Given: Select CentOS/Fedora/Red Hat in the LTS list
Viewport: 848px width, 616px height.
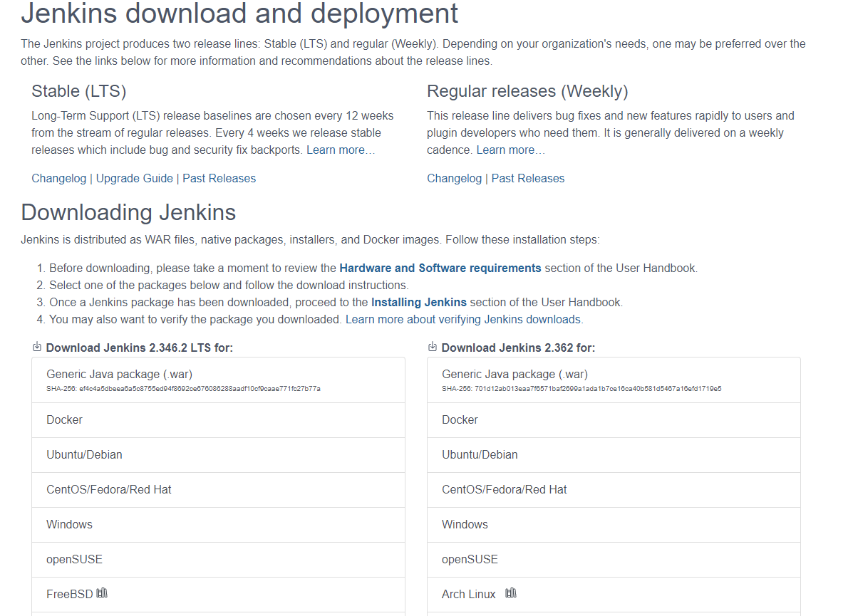Looking at the screenshot, I should (x=219, y=489).
